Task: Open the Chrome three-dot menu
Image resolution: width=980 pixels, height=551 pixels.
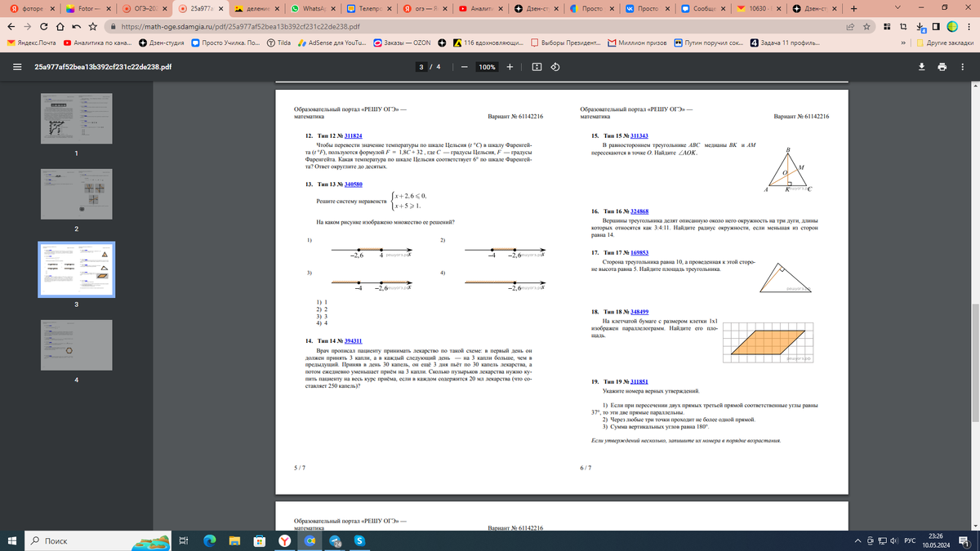Action: pyautogui.click(x=969, y=26)
